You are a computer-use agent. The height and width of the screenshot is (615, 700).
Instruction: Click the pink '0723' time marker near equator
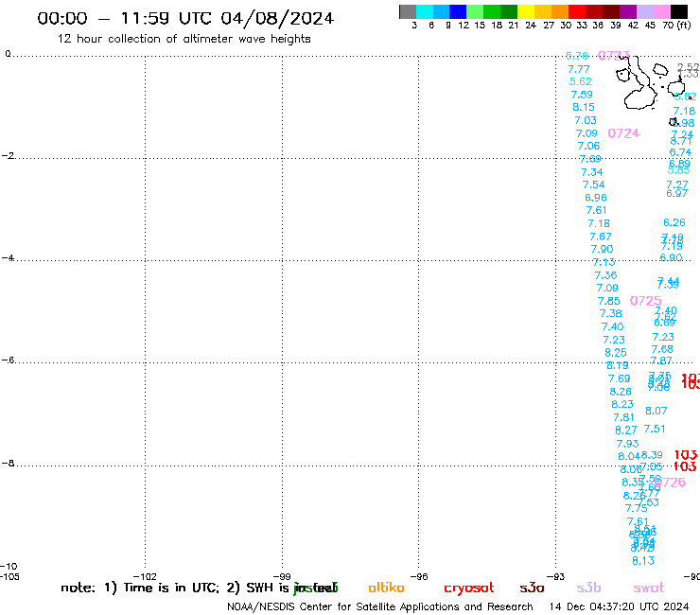point(613,56)
